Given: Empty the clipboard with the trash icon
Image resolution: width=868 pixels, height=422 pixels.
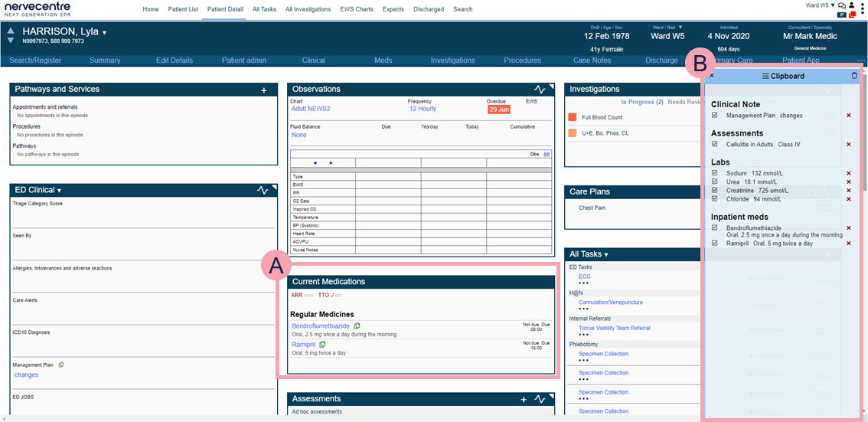Looking at the screenshot, I should tap(854, 76).
